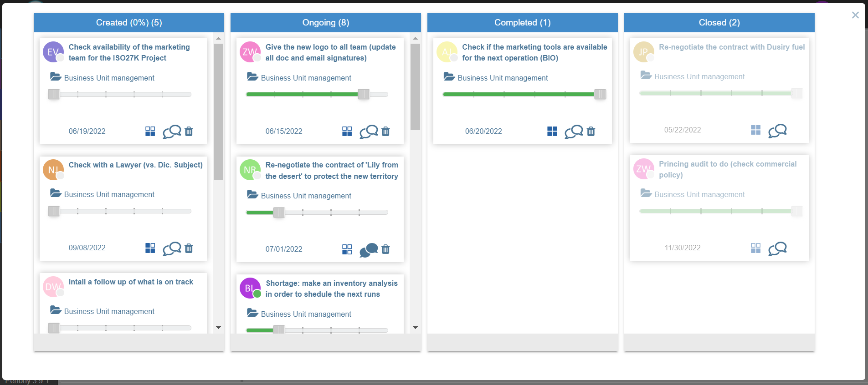Open comments on the Dusiry fuel contract card
The height and width of the screenshot is (385, 868).
[x=777, y=131]
